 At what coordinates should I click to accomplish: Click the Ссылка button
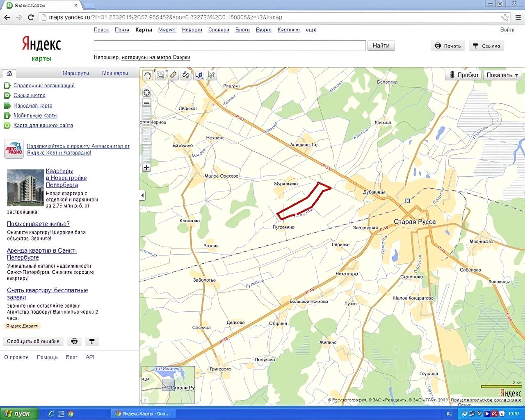[x=486, y=46]
